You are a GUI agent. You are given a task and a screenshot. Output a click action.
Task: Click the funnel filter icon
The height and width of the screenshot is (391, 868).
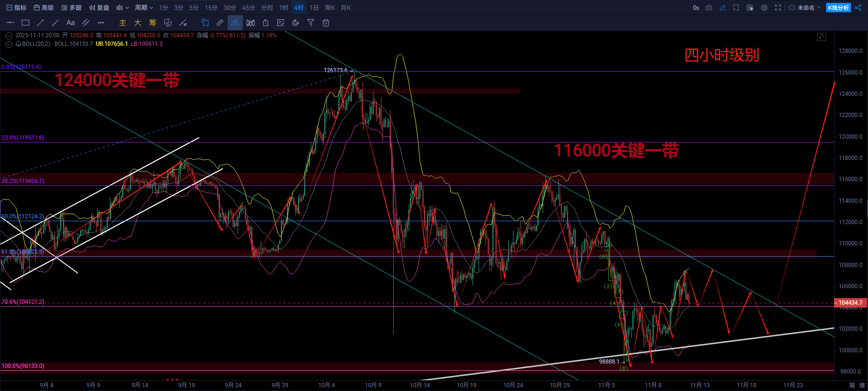[310, 23]
